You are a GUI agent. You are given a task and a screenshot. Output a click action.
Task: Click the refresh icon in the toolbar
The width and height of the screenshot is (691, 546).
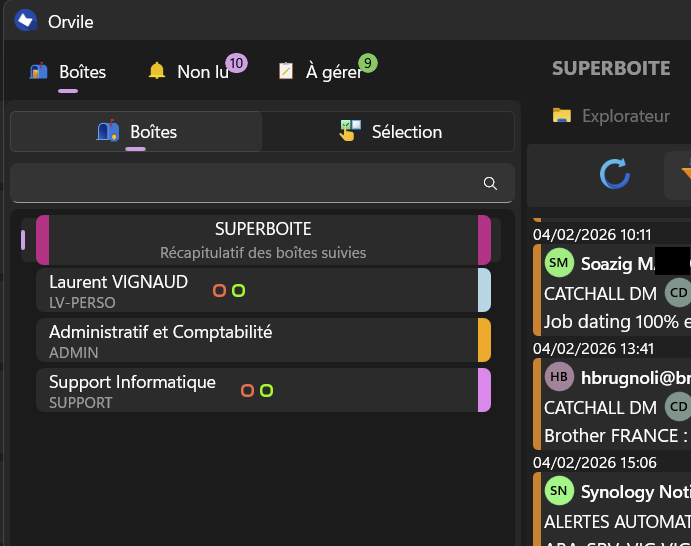click(x=614, y=174)
